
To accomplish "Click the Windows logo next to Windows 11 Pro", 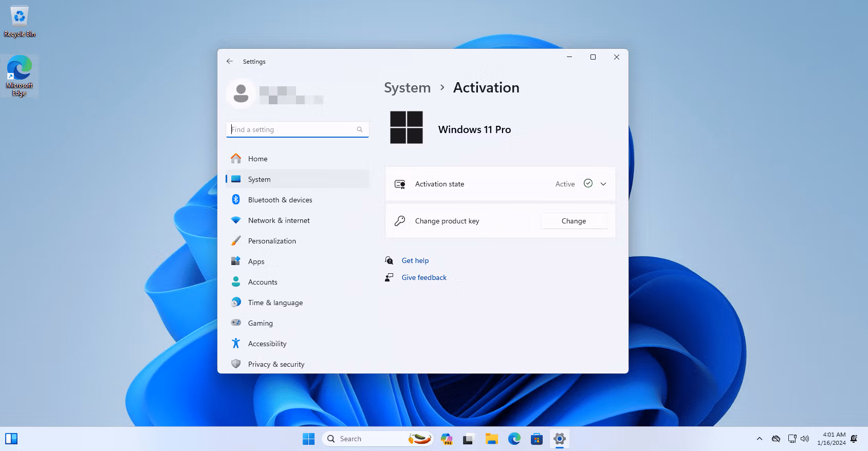I will pos(407,127).
